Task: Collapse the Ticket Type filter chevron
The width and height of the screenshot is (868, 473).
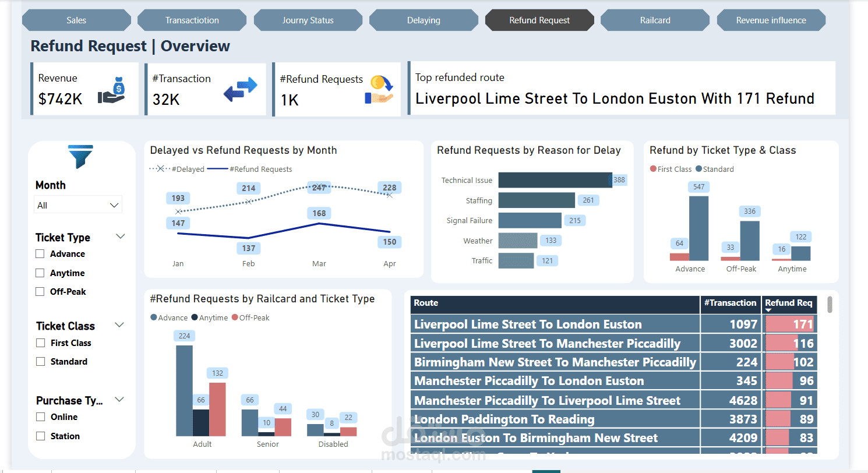Action: pyautogui.click(x=121, y=236)
